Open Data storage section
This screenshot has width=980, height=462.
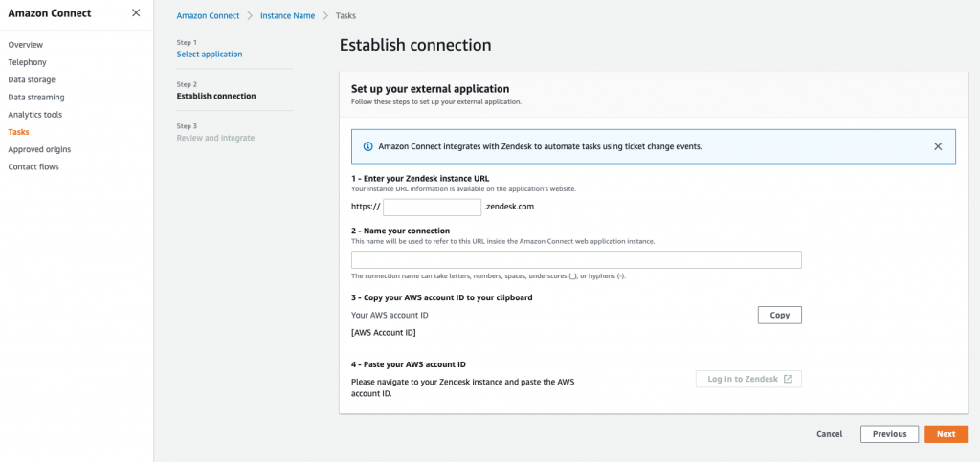pyautogui.click(x=32, y=79)
